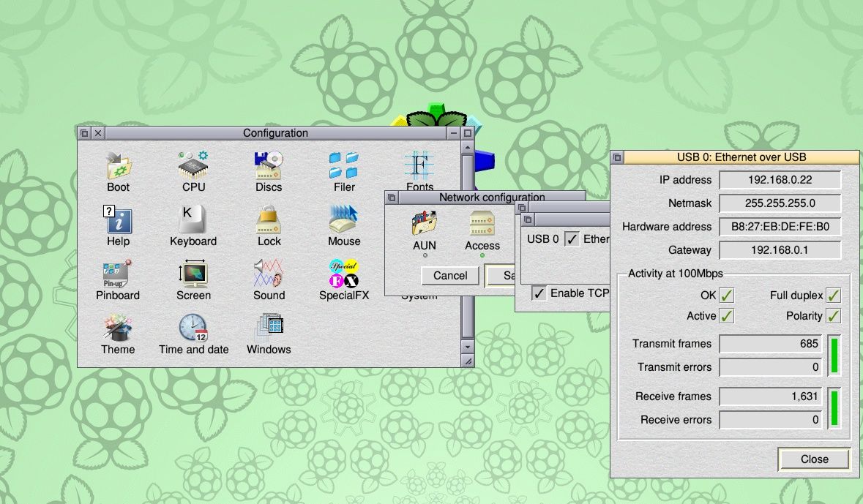863x504 pixels.
Task: Click the Configuration window scroll down arrow
Action: 467,347
